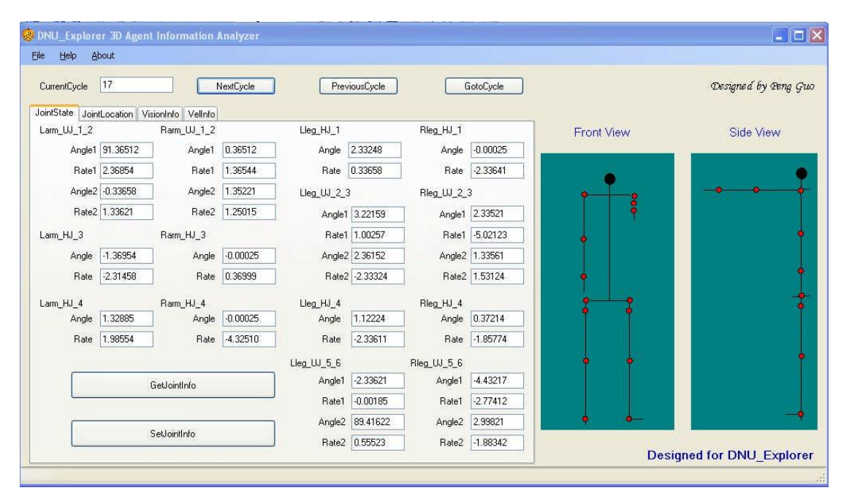Switch to the JointState tab
The width and height of the screenshot is (844, 504).
point(54,112)
